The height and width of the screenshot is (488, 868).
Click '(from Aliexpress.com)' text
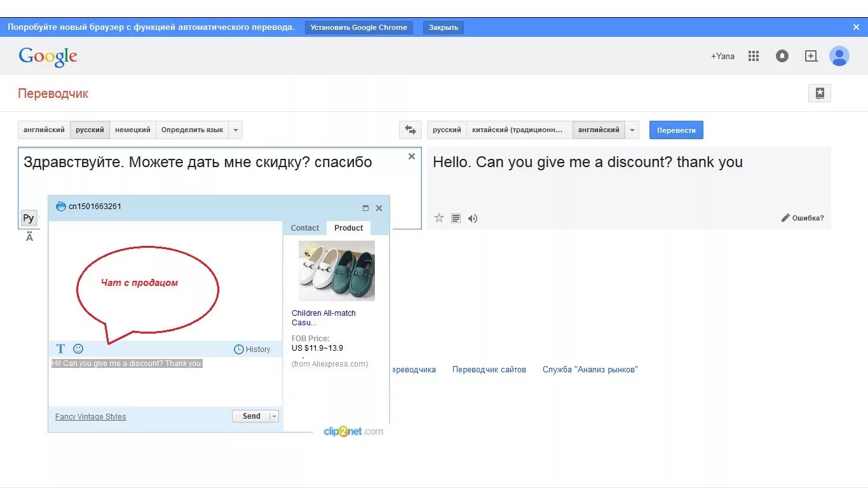(330, 364)
